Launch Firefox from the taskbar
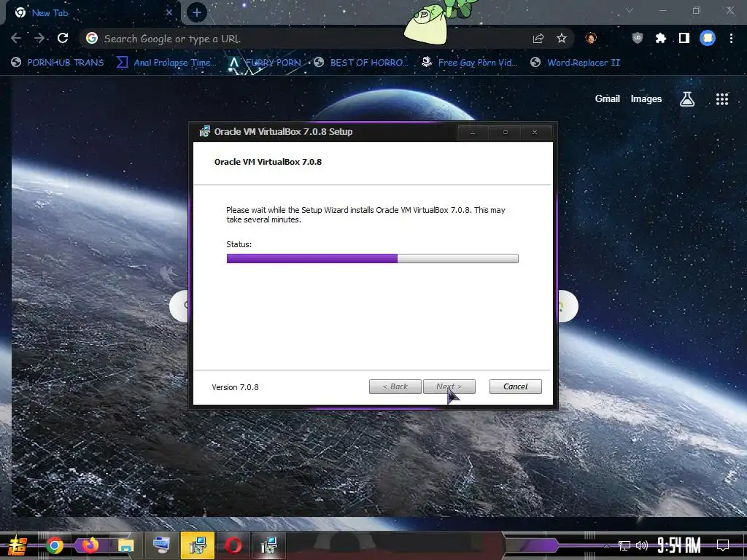The height and width of the screenshot is (560, 747). pos(90,545)
